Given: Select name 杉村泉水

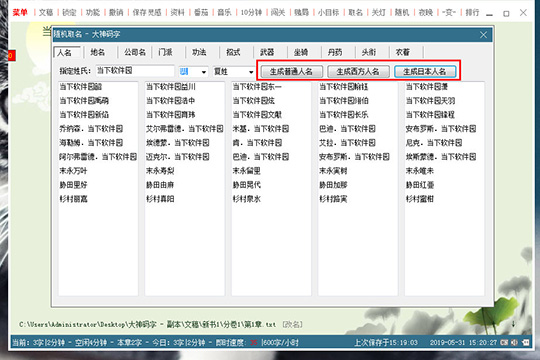Looking at the screenshot, I should point(247,199).
